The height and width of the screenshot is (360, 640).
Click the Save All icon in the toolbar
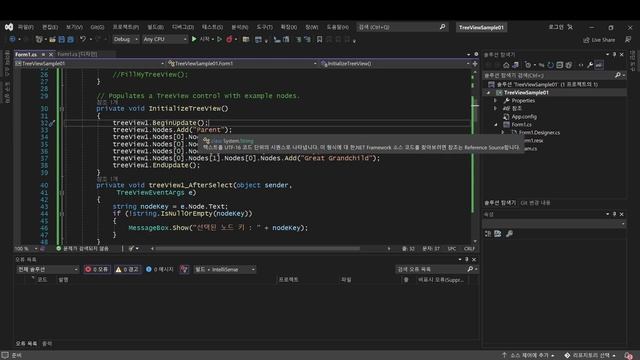(x=70, y=39)
